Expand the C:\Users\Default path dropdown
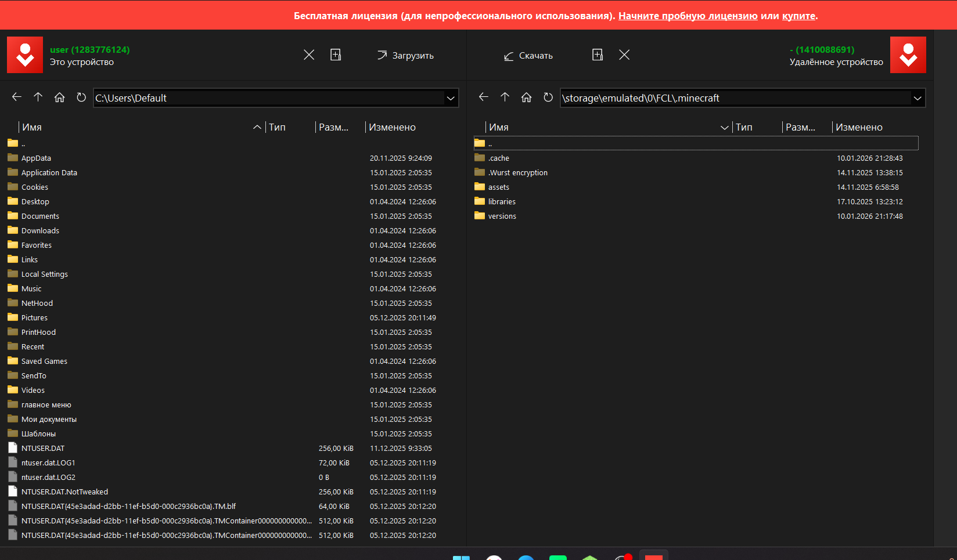The height and width of the screenshot is (560, 957). 451,98
